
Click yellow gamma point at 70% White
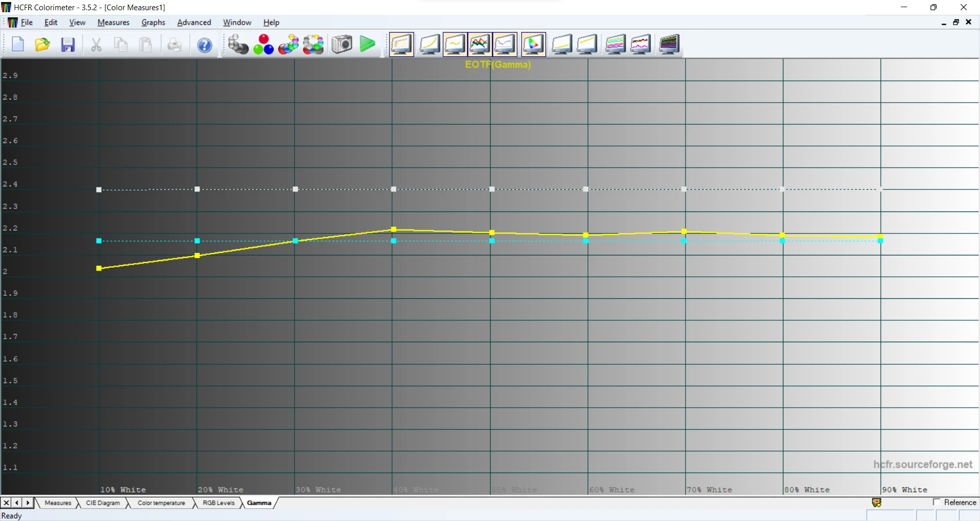[x=684, y=231]
